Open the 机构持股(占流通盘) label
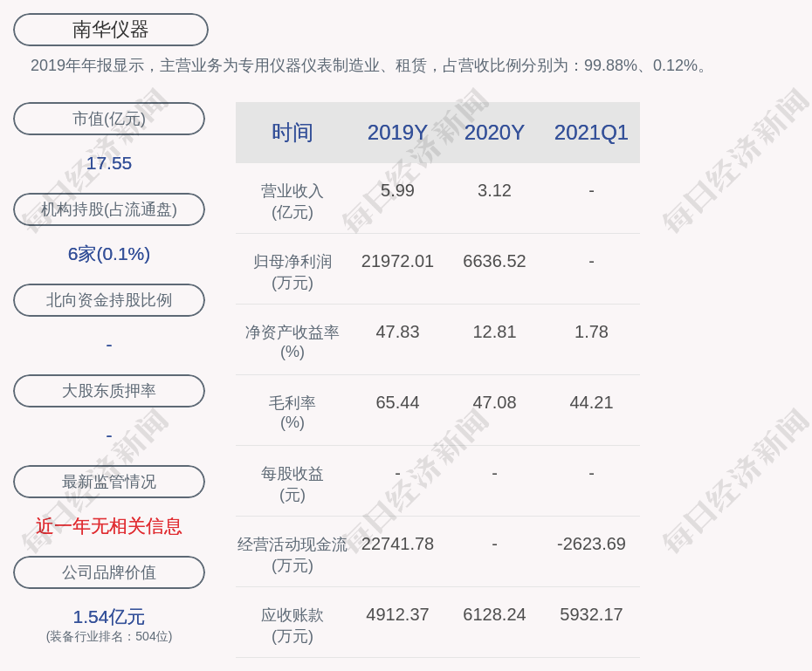 109,209
